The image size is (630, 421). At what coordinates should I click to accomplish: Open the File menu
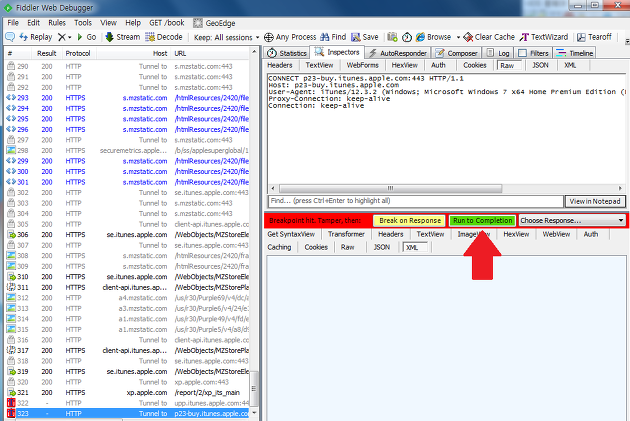point(13,23)
